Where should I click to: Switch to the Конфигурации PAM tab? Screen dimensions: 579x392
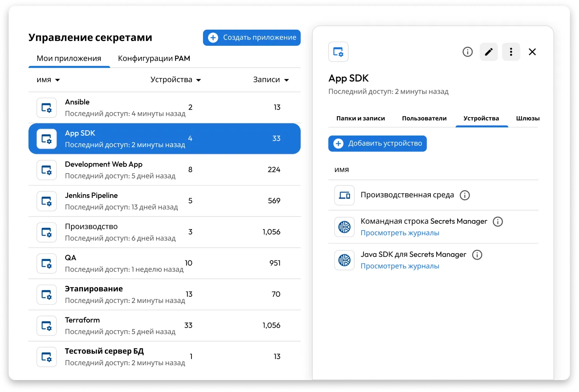(x=154, y=59)
